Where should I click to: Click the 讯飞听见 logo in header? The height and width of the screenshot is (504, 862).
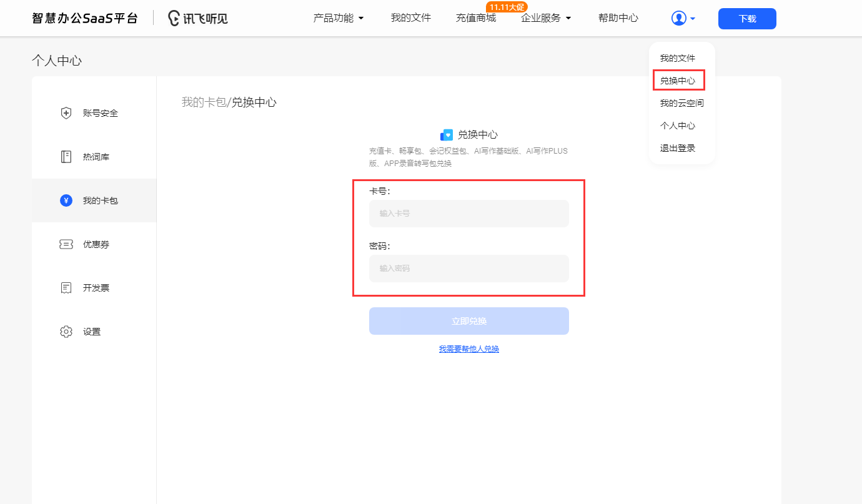(x=198, y=18)
